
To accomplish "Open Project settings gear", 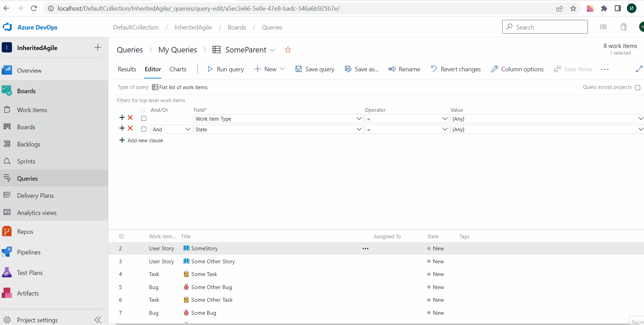I will point(7,320).
